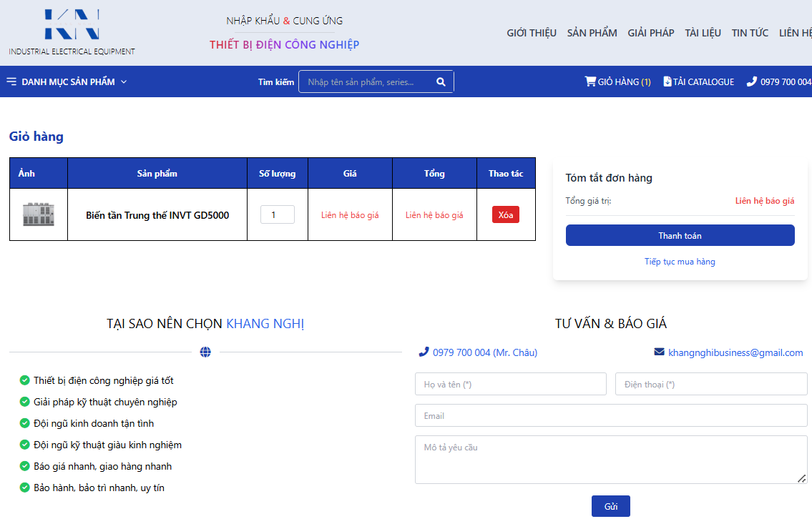Click the envelope email icon
Screen dimensions: 812x529
659,352
